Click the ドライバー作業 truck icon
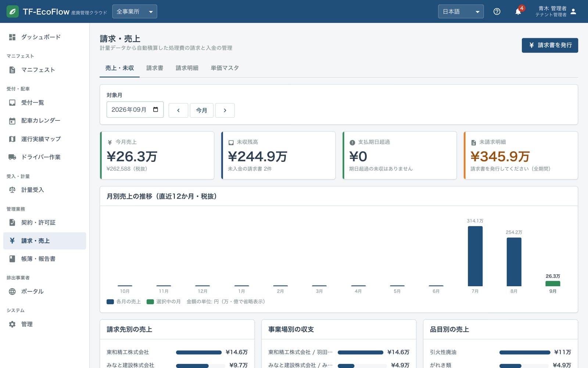This screenshot has width=588, height=368. point(12,157)
